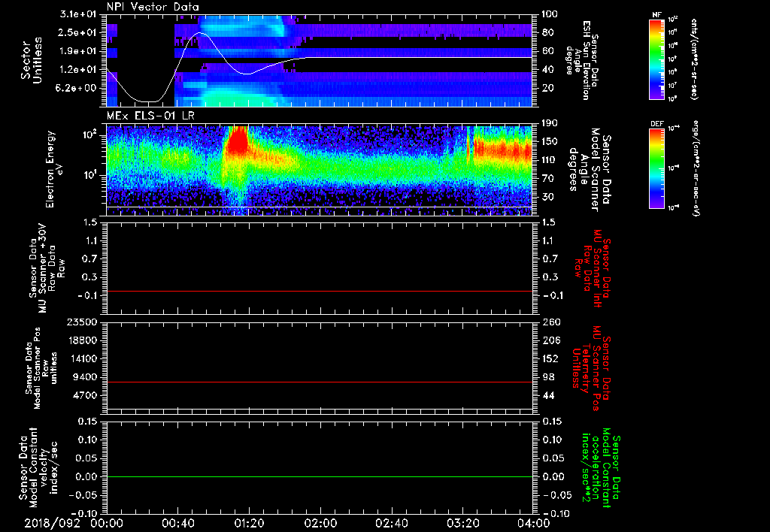770x532 pixels.
Task: Click the "ergs/(cm**2-sr-sec-eV)" DEF units label
Action: point(696,168)
